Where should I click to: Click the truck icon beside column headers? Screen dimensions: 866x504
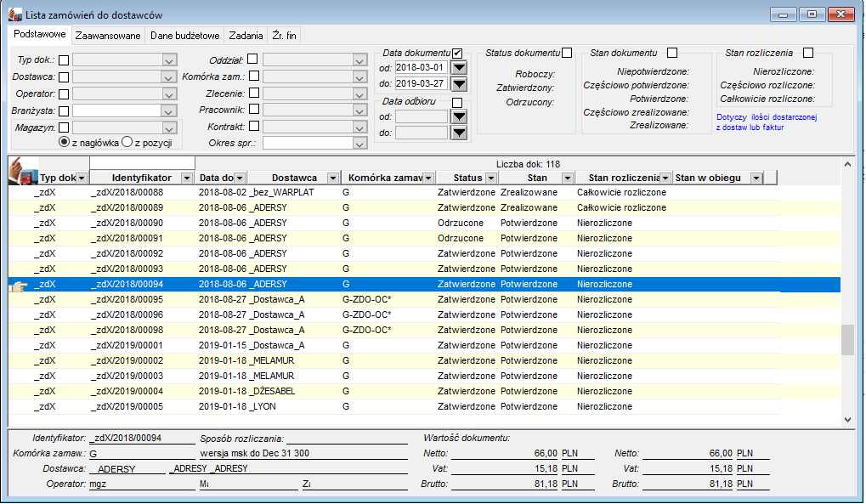coord(23,171)
